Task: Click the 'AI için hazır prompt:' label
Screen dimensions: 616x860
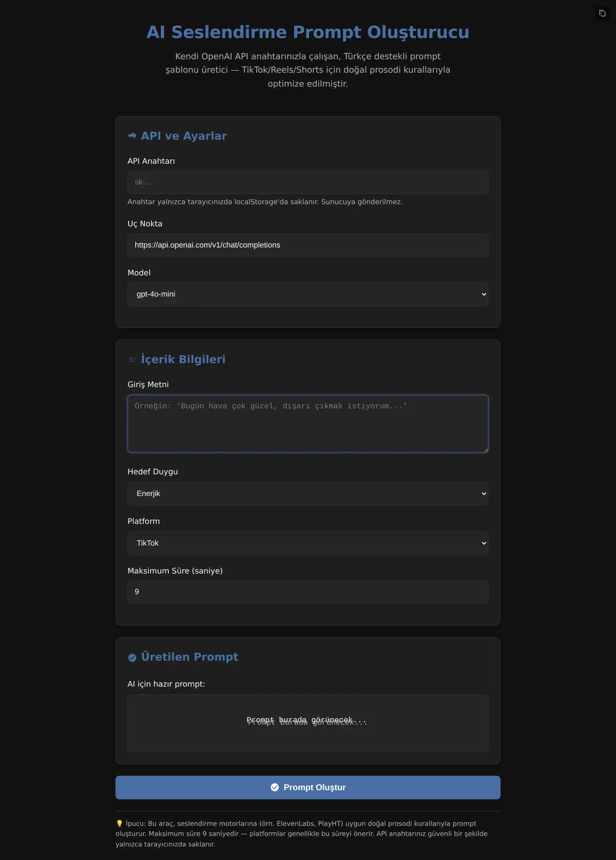Action: click(x=166, y=684)
